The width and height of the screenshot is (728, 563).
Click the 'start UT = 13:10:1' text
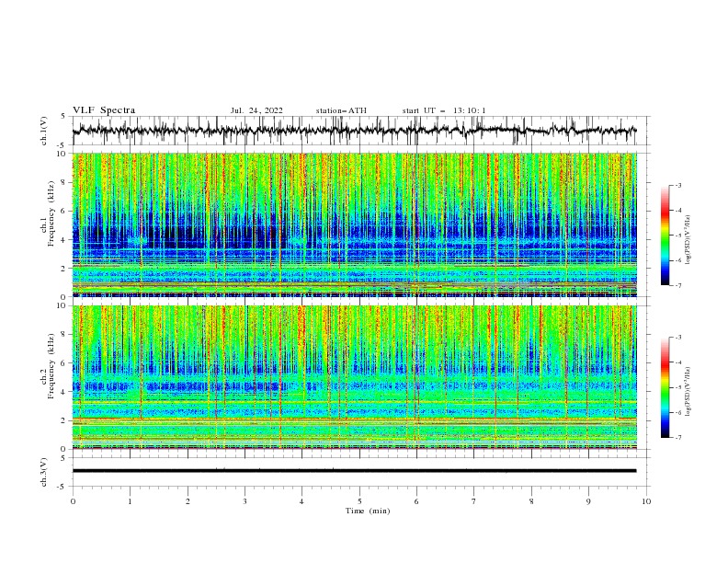[x=444, y=110]
